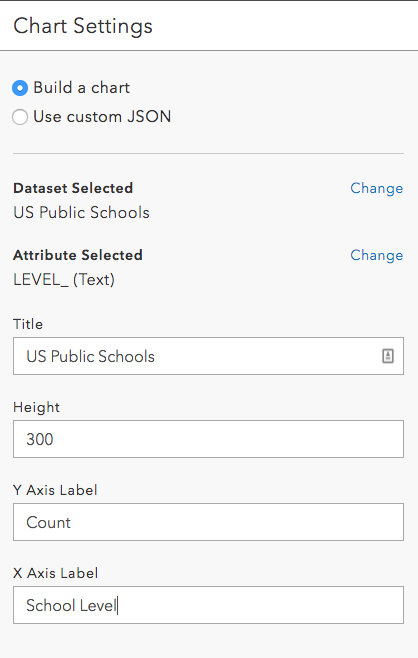Click the Dataset Selected bold label
The width and height of the screenshot is (418, 658).
pyautogui.click(x=73, y=188)
